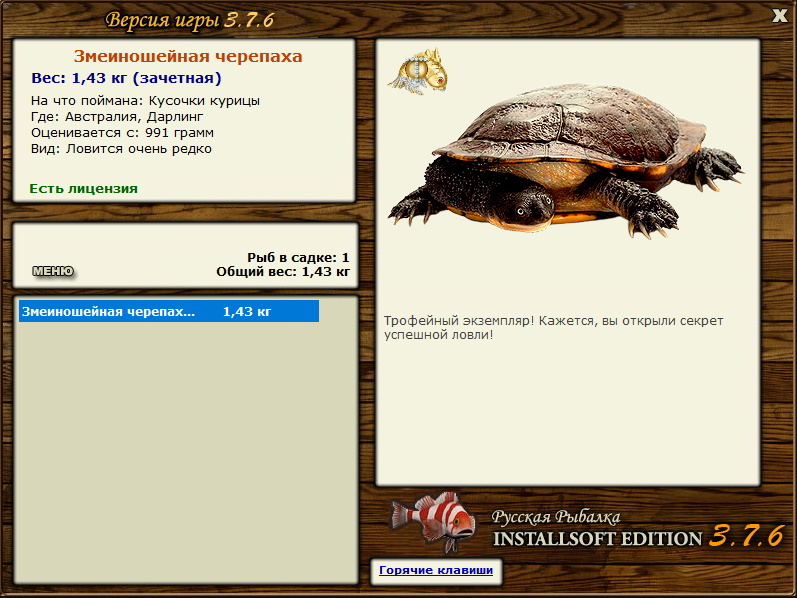The height and width of the screenshot is (598, 797).
Task: Click the Версия игры 3.7.6 title
Action: pyautogui.click(x=189, y=20)
